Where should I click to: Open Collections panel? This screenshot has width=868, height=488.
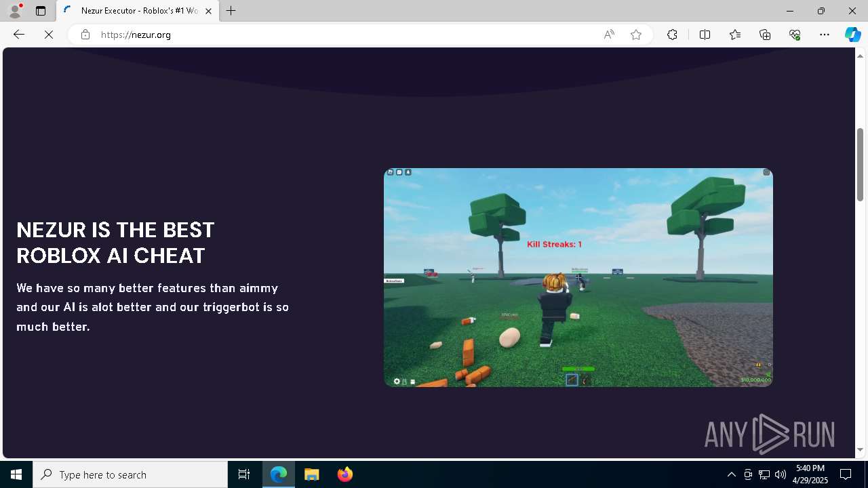765,35
